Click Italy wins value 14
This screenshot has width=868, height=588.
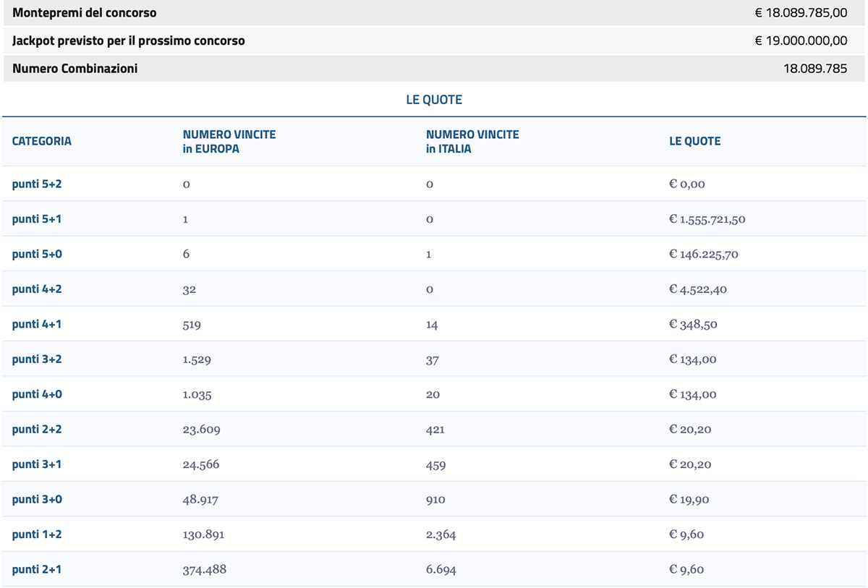(x=432, y=325)
